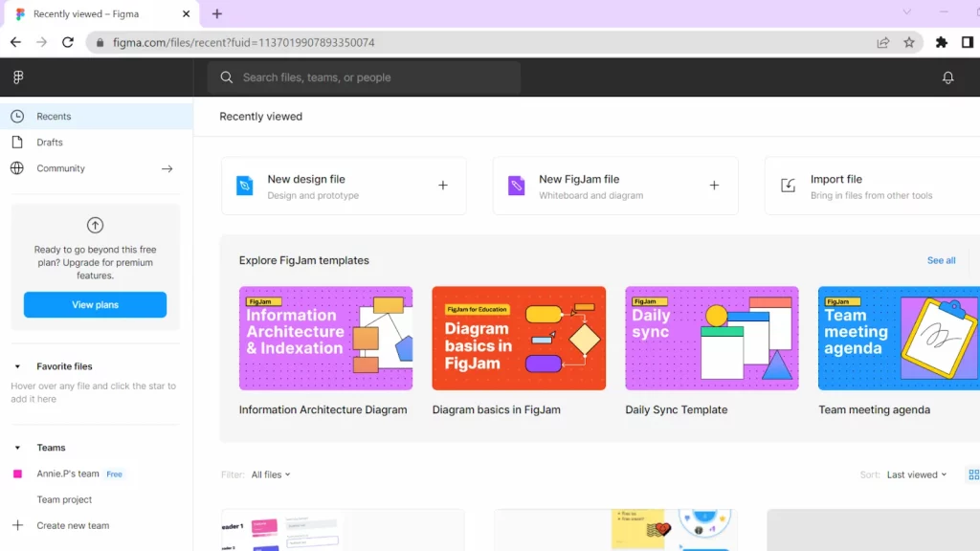The width and height of the screenshot is (980, 551).
Task: Open a new browser tab
Action: pyautogui.click(x=217, y=13)
